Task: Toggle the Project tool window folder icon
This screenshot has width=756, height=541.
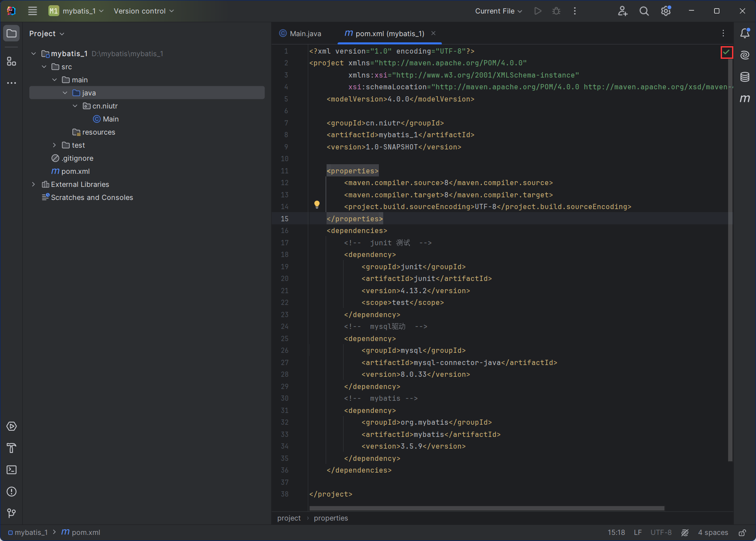Action: 12,34
